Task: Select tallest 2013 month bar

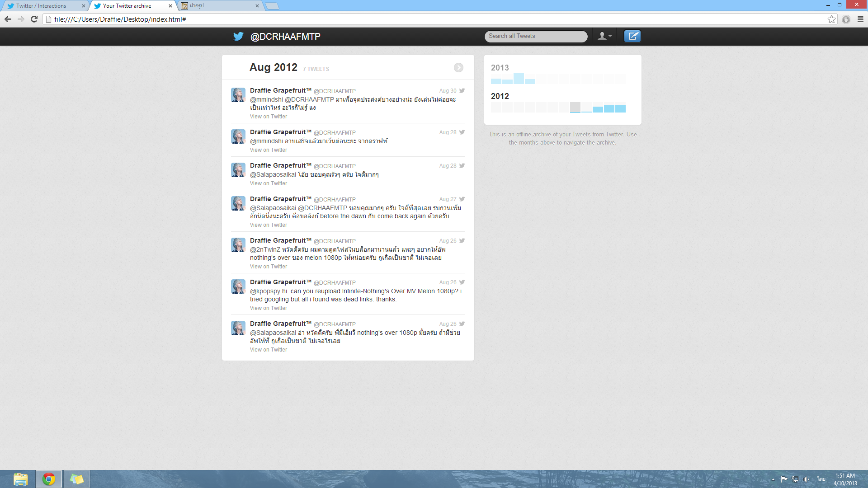Action: click(519, 79)
